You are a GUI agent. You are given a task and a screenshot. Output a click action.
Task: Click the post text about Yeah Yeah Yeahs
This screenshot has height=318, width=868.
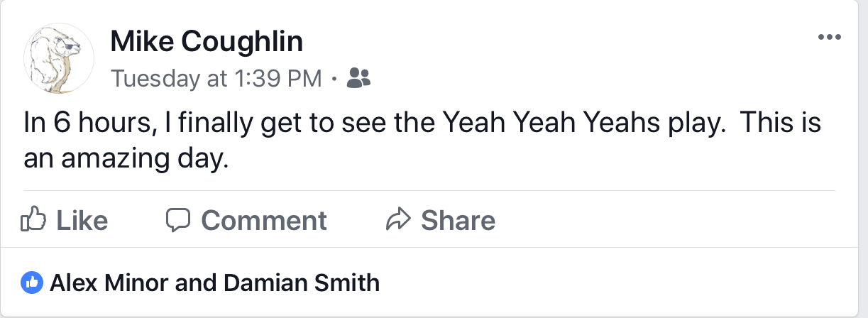(x=422, y=140)
